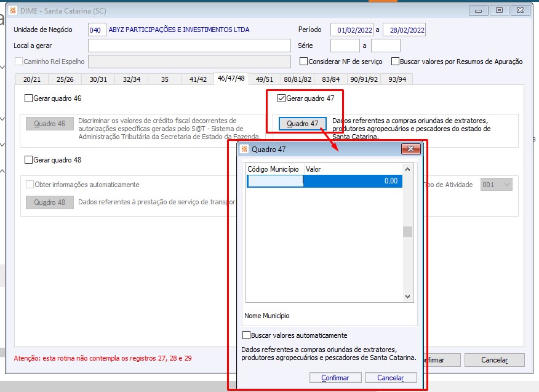Image resolution: width=539 pixels, height=392 pixels.
Task: Click the Atenção warning text about registros 27, 28 e 29
Action: pyautogui.click(x=103, y=358)
